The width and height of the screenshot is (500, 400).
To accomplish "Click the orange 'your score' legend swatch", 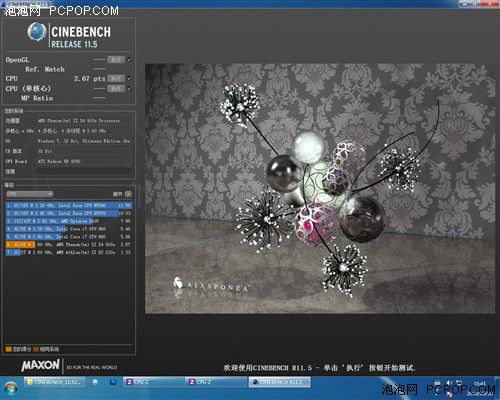I will [x=8, y=349].
